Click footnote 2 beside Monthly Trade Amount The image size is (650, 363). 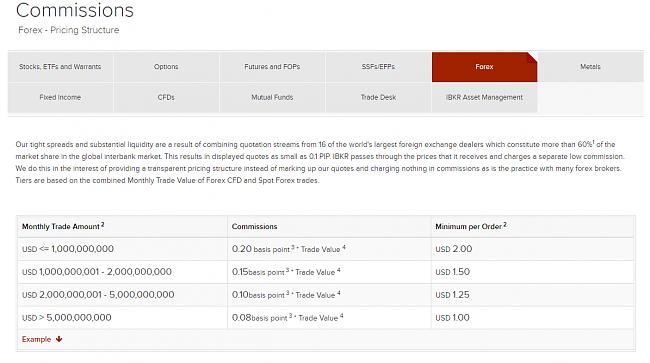102,224
